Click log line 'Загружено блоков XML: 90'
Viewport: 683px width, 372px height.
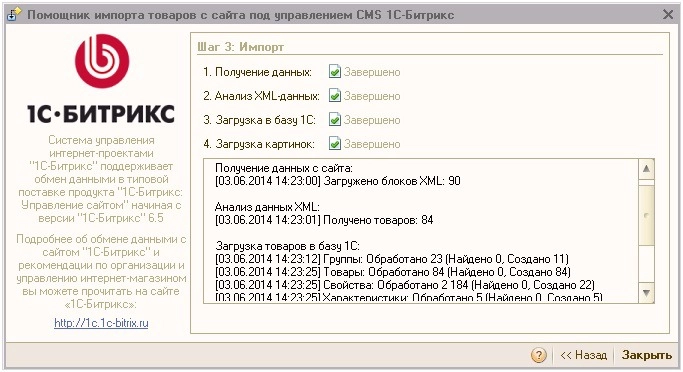(x=338, y=181)
